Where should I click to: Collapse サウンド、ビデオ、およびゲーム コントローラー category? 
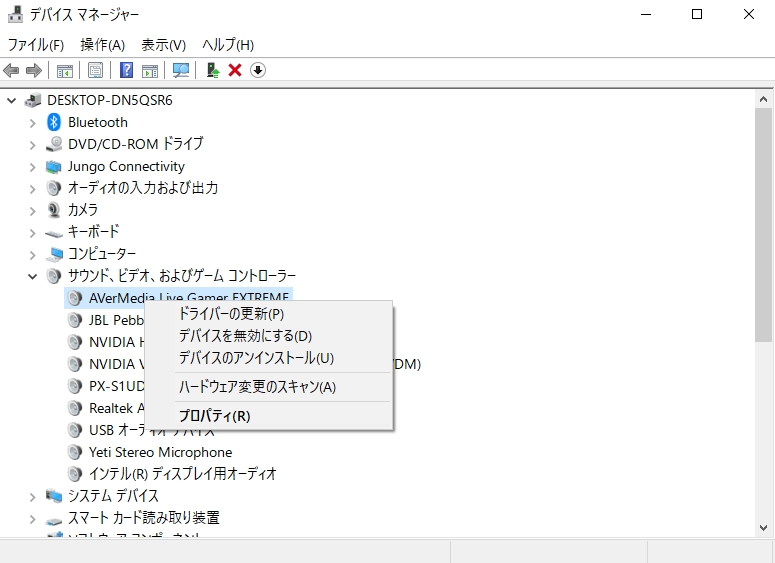click(32, 277)
